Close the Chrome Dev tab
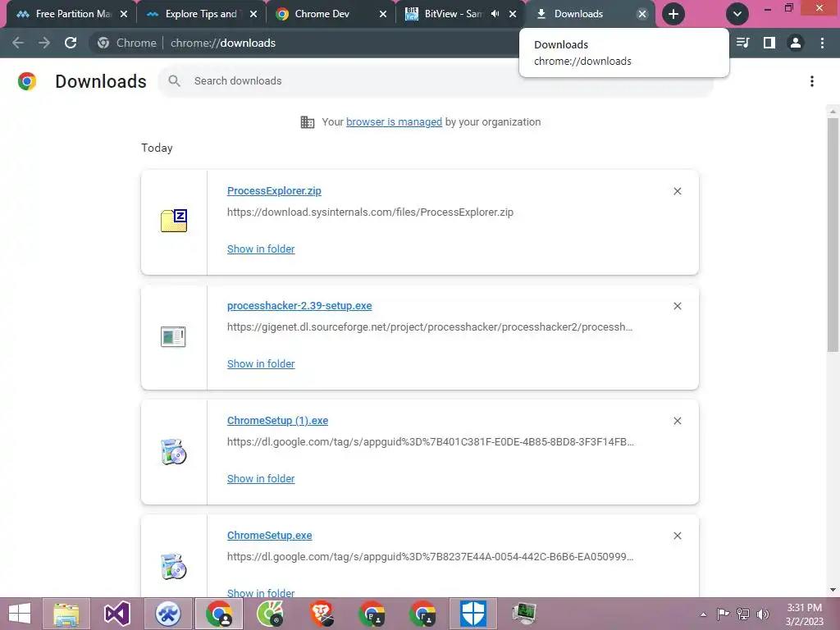Screen dimensions: 840x630 (x=383, y=14)
